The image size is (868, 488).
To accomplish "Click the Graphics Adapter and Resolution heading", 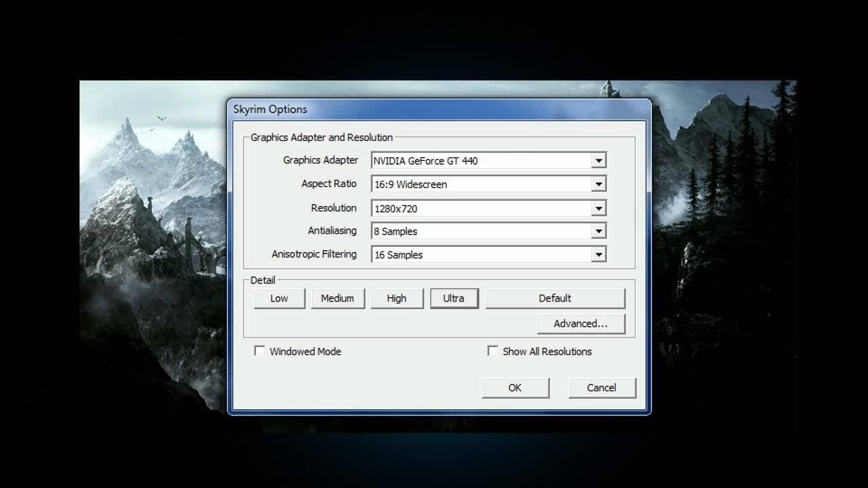I will [321, 137].
